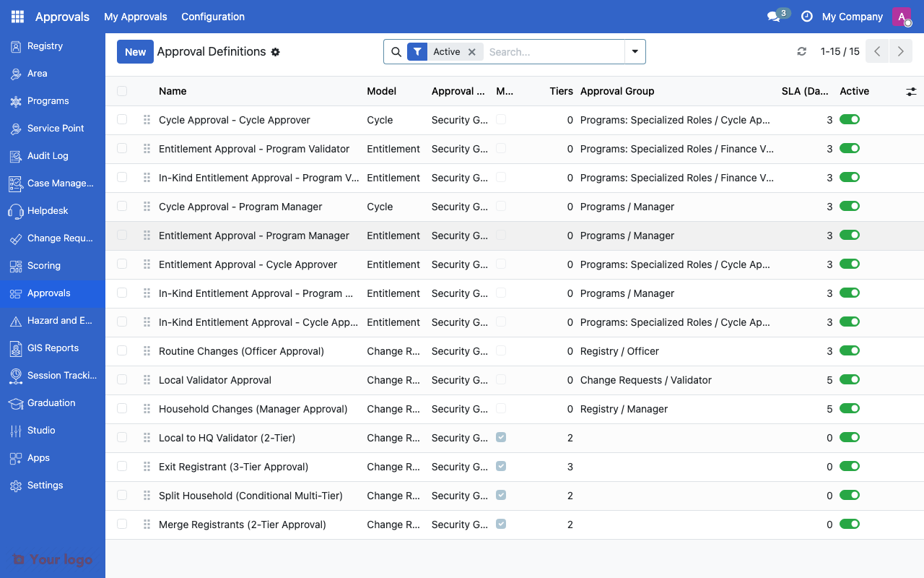924x578 pixels.
Task: Select Approvals item in sidebar
Action: pos(53,293)
